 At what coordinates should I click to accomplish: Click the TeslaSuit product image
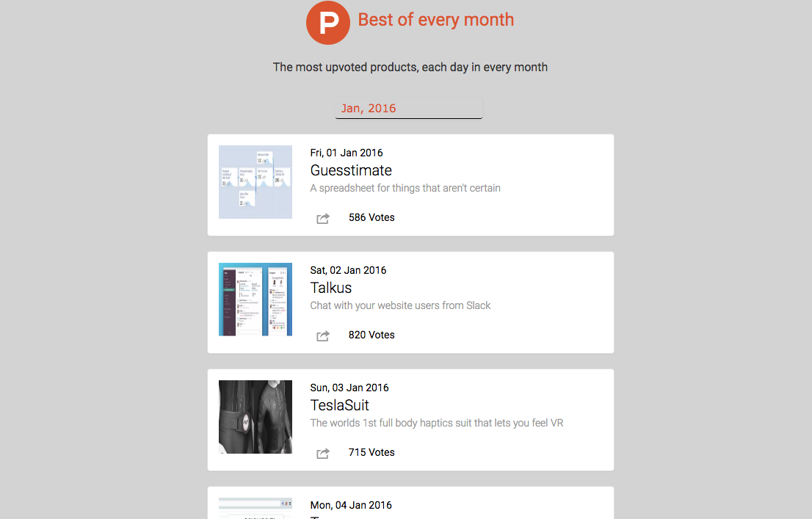255,417
